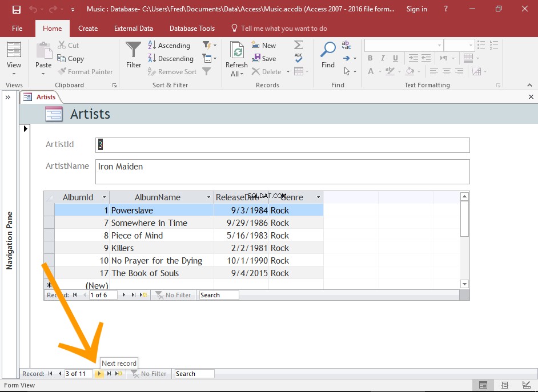Click the Replace ab-ac icon
Screen dimensions: 538x392
(346, 45)
